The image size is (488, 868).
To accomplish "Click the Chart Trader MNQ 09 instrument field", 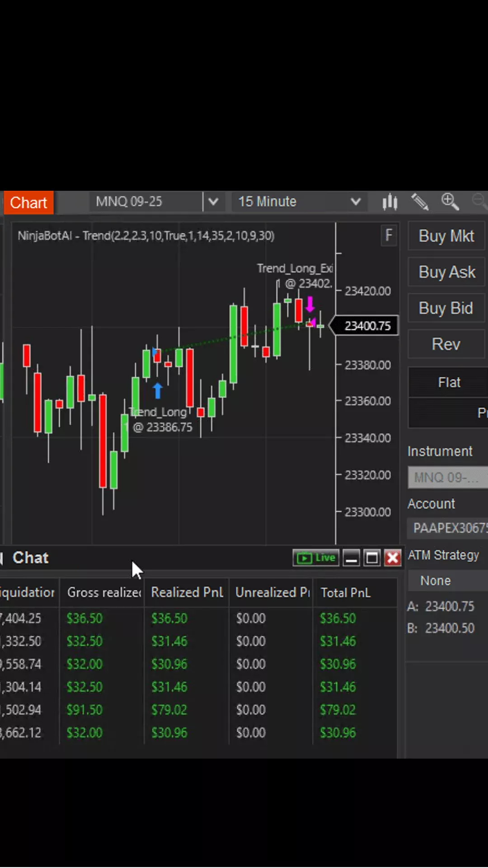I will (447, 477).
